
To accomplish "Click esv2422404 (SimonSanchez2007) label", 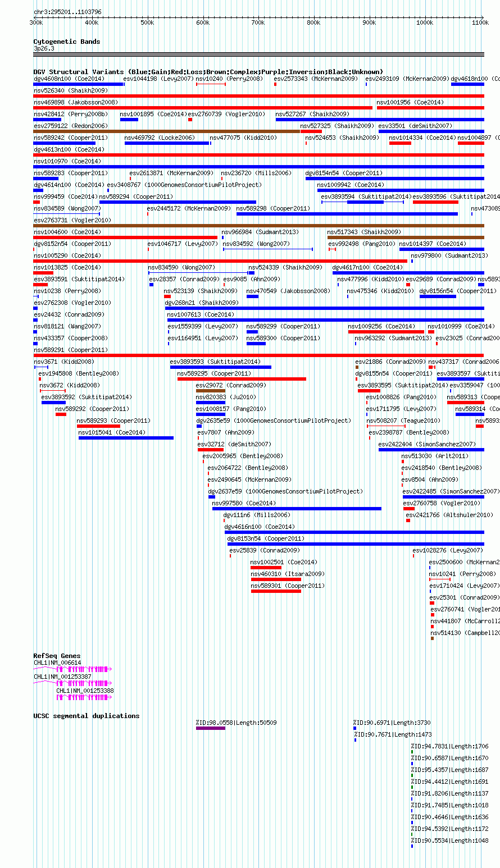I will (426, 444).
